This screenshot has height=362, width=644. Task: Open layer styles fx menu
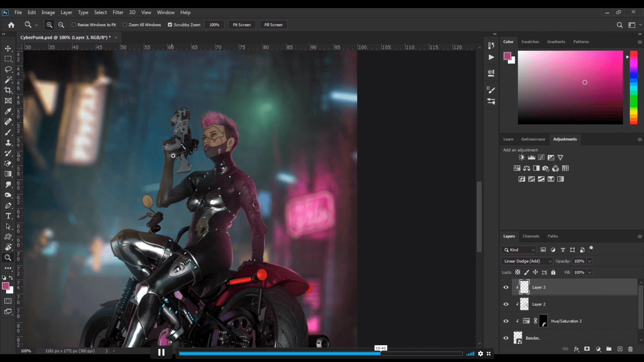point(576,349)
